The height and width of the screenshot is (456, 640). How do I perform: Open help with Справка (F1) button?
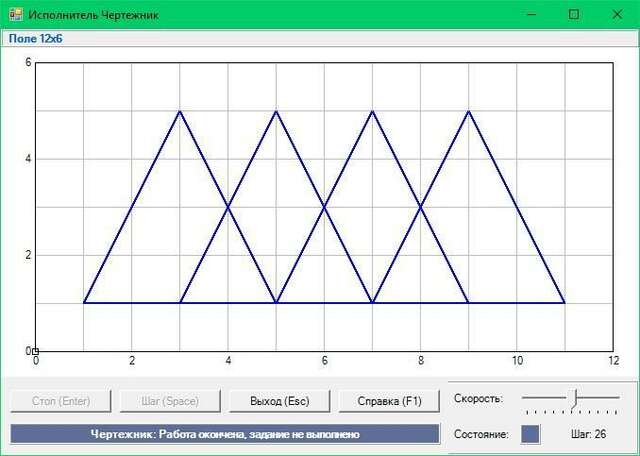[389, 401]
